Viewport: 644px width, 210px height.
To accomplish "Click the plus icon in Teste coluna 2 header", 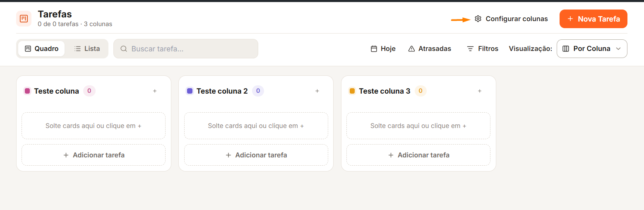I will [x=317, y=91].
